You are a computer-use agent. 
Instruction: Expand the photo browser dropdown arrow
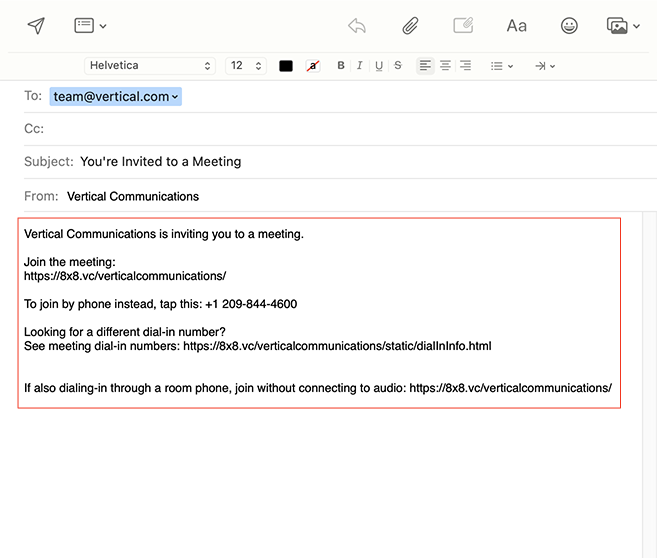coord(636,26)
